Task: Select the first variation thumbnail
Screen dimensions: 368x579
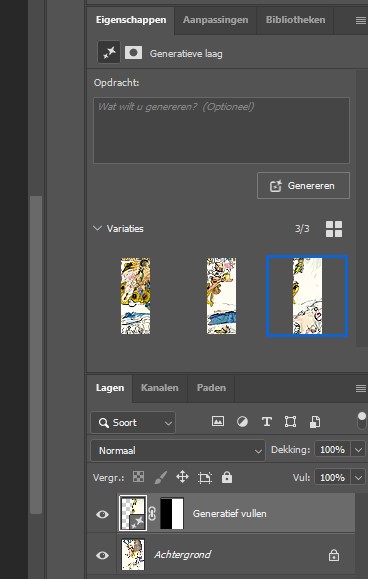Action: 135,296
